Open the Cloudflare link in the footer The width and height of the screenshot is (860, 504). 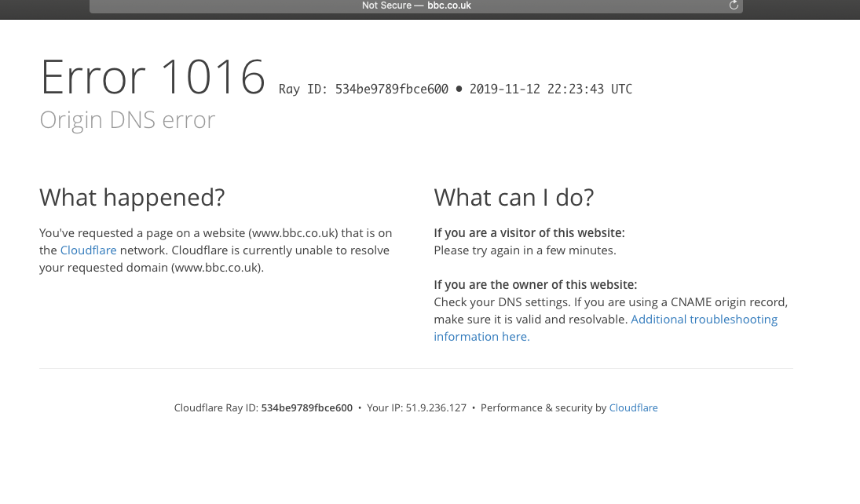click(633, 407)
